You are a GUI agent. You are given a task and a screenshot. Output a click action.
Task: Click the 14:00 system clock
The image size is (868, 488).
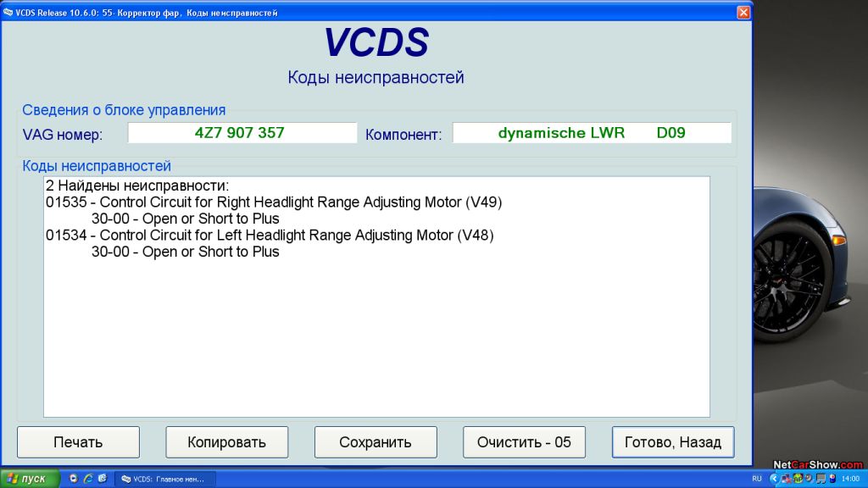point(851,479)
